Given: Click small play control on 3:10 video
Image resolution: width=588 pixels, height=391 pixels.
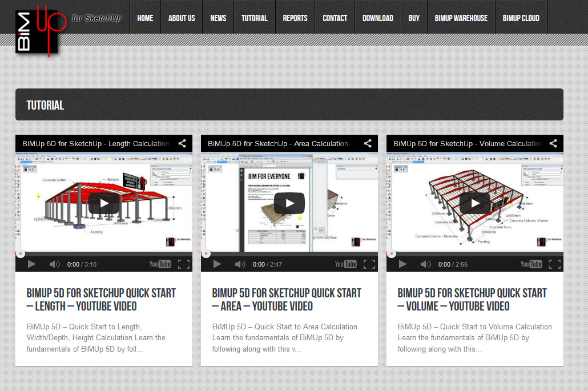Looking at the screenshot, I should [31, 264].
